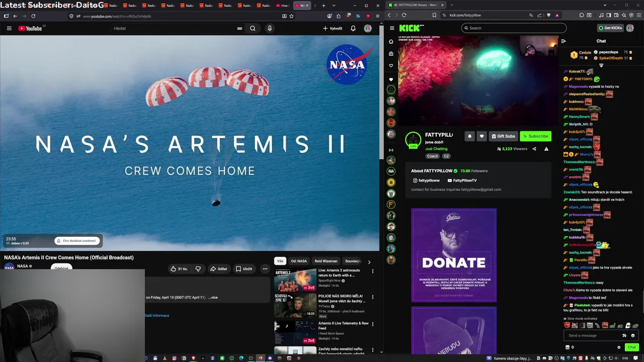644x362 pixels.
Task: Report the FATTYPILLOW stream via the warning icon
Action: click(x=546, y=149)
